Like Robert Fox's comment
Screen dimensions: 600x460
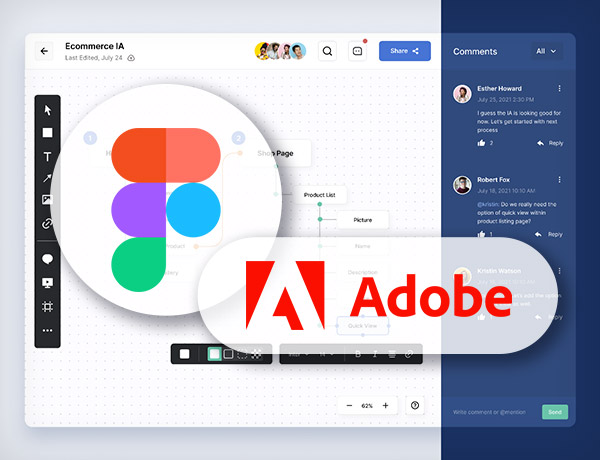tap(481, 234)
